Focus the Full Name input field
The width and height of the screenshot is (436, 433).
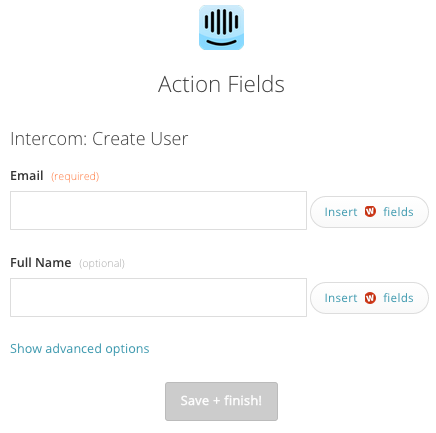[158, 297]
